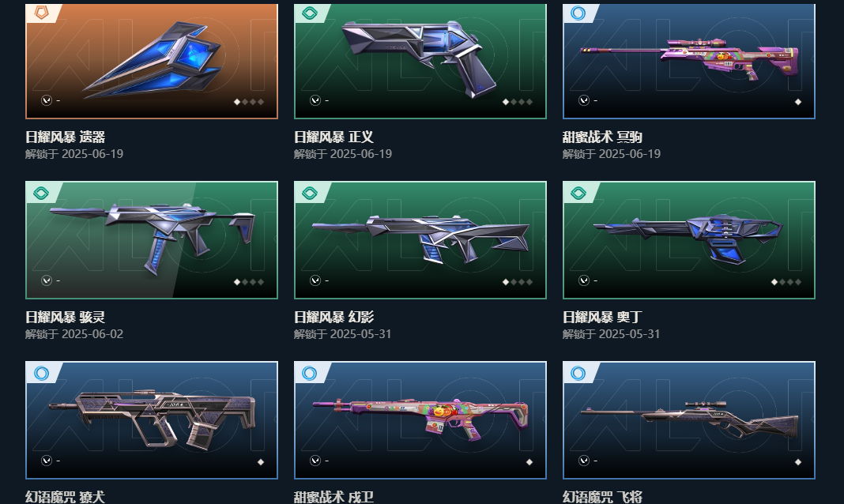Click the orange tier icon on 日耀风暴 遗器 card
The width and height of the screenshot is (844, 504).
(41, 13)
